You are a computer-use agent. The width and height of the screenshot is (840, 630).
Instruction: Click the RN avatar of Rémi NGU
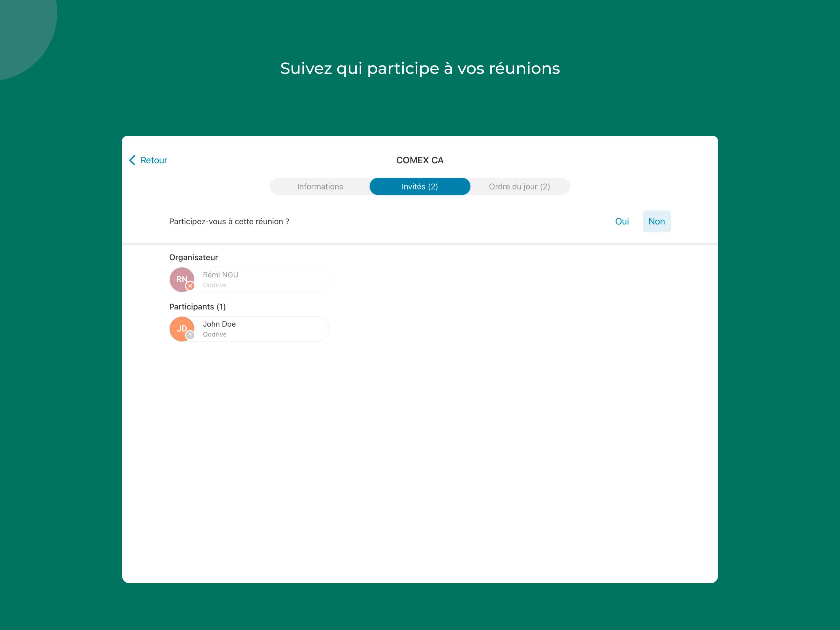pos(182,279)
